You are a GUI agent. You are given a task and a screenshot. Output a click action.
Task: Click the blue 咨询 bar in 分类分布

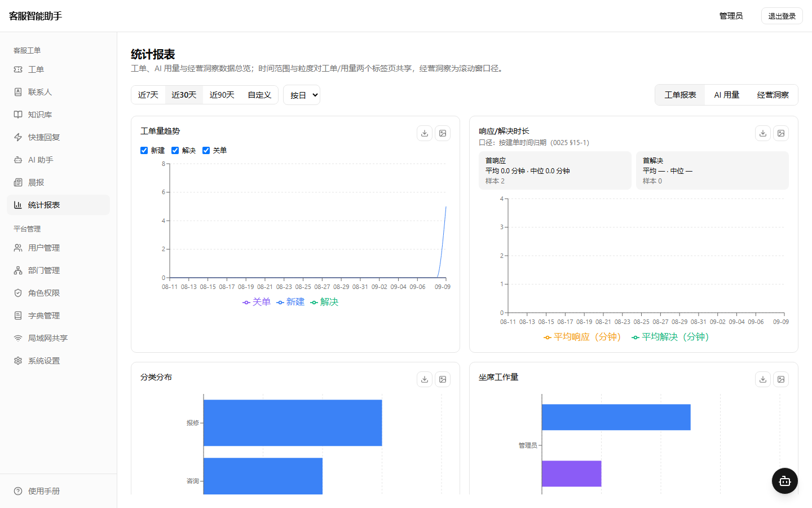[x=263, y=476]
